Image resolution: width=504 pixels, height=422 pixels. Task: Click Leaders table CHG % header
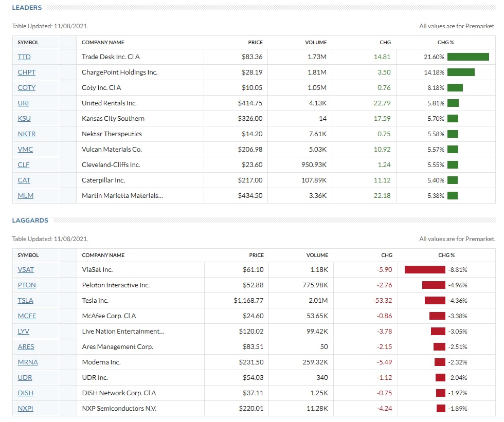click(445, 42)
